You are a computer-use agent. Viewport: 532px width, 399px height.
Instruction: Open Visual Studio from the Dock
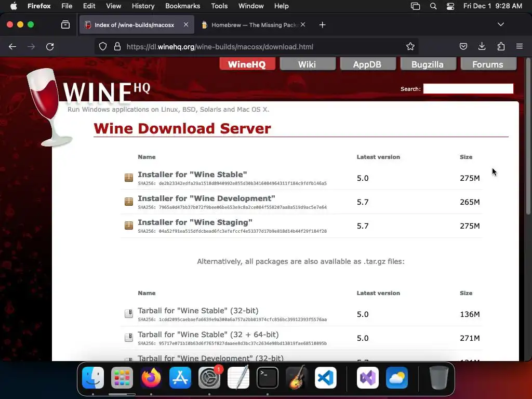coord(368,378)
